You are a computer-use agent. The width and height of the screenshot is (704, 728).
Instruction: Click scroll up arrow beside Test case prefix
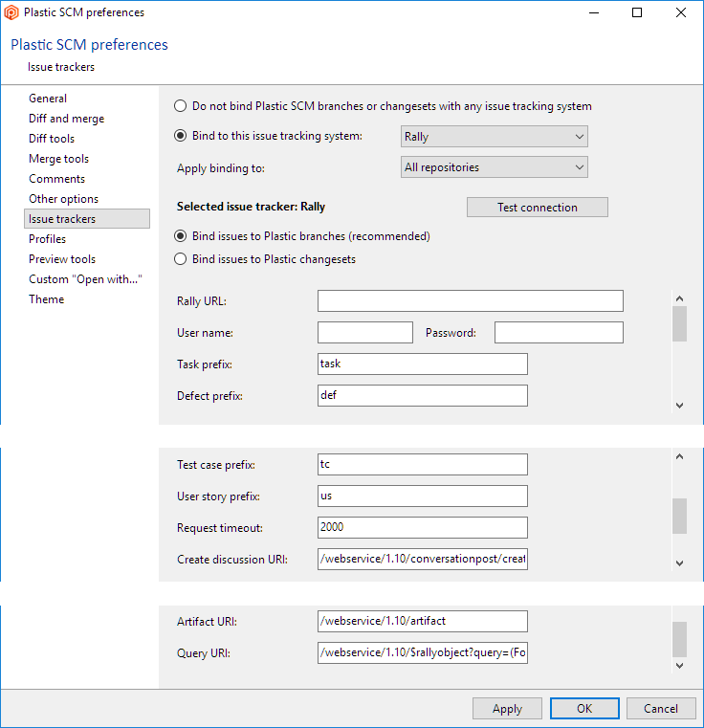pyautogui.click(x=679, y=456)
